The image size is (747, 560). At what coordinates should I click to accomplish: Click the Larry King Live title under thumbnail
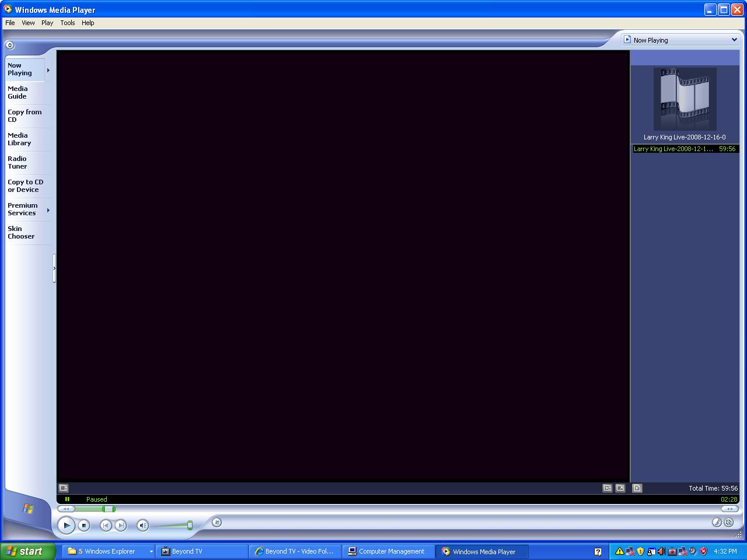pos(685,137)
